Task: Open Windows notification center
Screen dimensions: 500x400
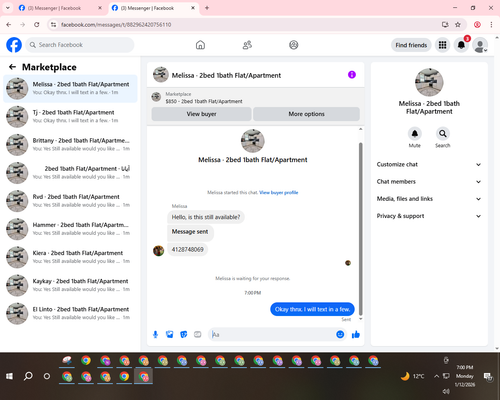Action: tap(488, 376)
